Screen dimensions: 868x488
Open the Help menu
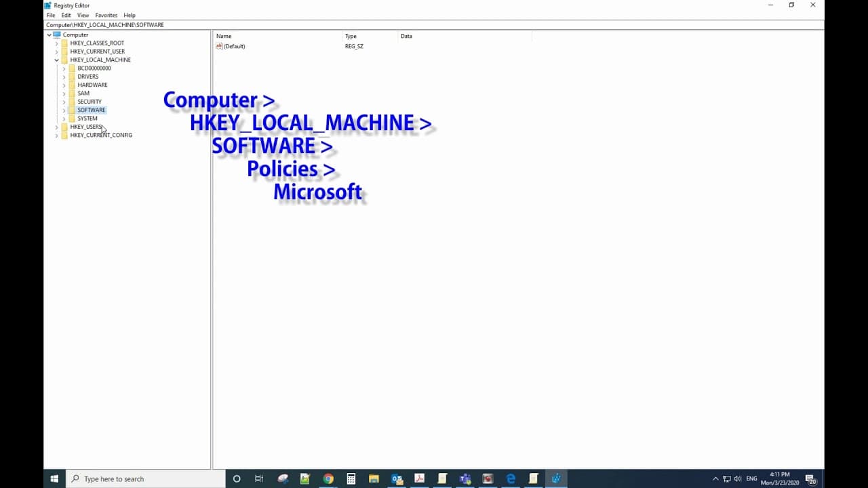130,15
